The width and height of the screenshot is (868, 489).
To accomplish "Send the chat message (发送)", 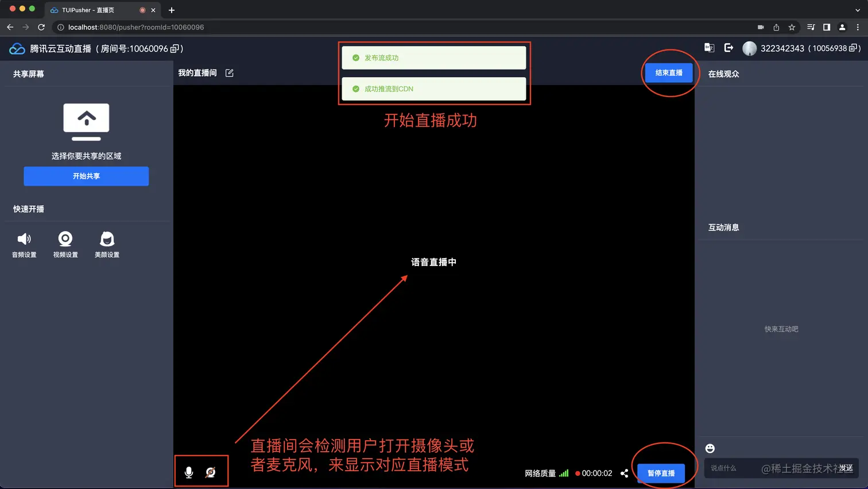I will 846,468.
